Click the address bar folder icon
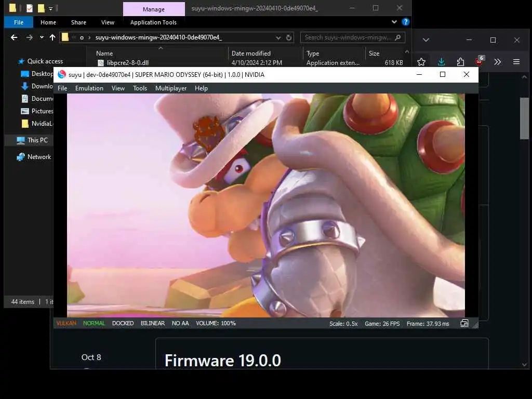Image resolution: width=532 pixels, height=399 pixels. tap(65, 37)
